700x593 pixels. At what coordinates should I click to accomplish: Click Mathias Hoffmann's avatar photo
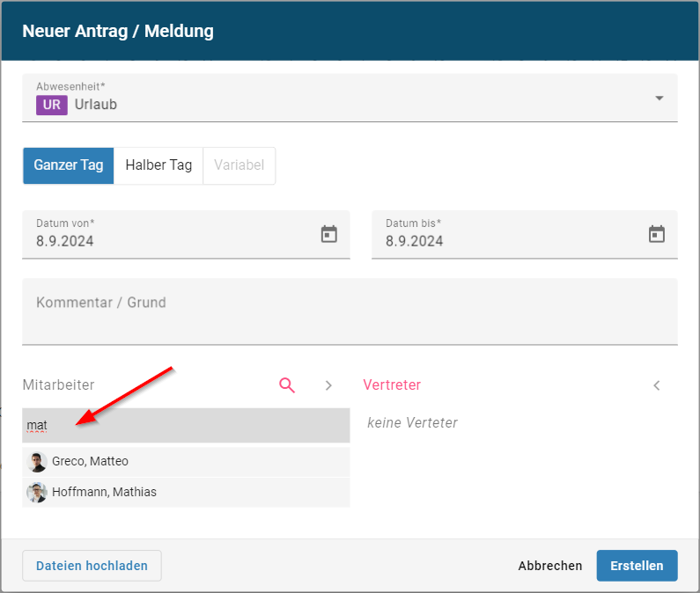coord(37,493)
